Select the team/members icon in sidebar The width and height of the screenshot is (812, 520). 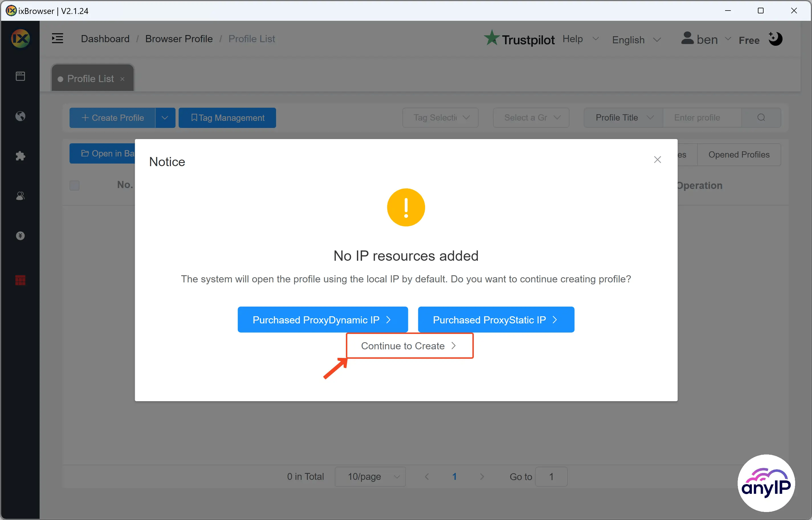[20, 196]
